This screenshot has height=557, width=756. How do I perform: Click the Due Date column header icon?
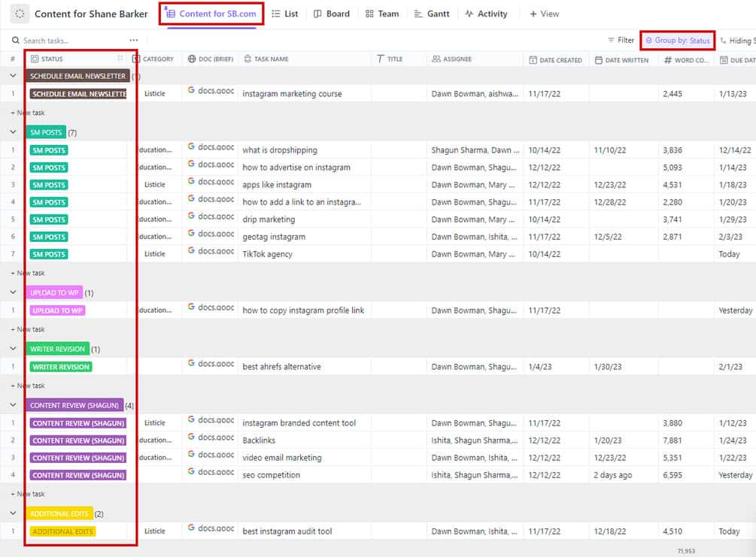tap(723, 59)
